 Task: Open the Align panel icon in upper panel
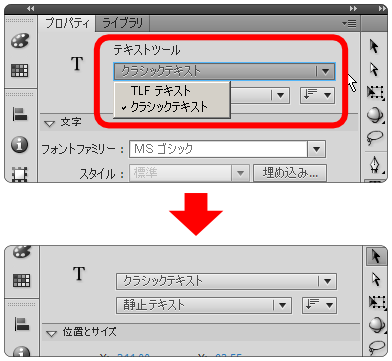click(x=20, y=114)
